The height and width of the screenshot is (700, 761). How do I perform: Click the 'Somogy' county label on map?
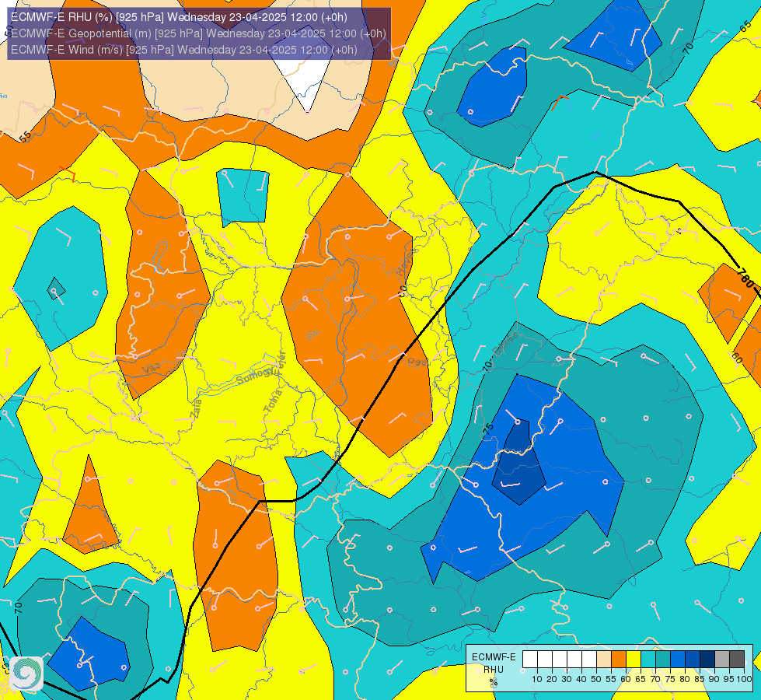pos(256,375)
